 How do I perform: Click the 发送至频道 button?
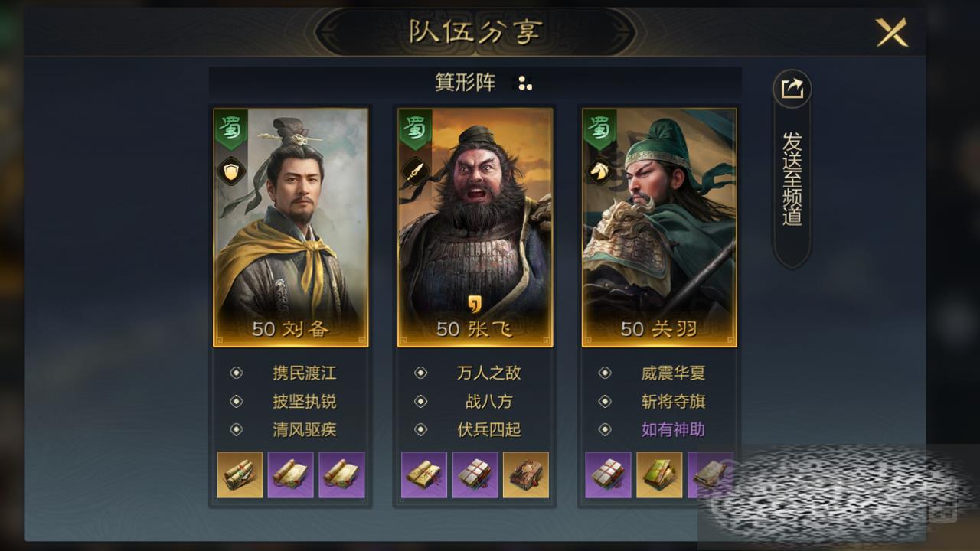tap(792, 178)
